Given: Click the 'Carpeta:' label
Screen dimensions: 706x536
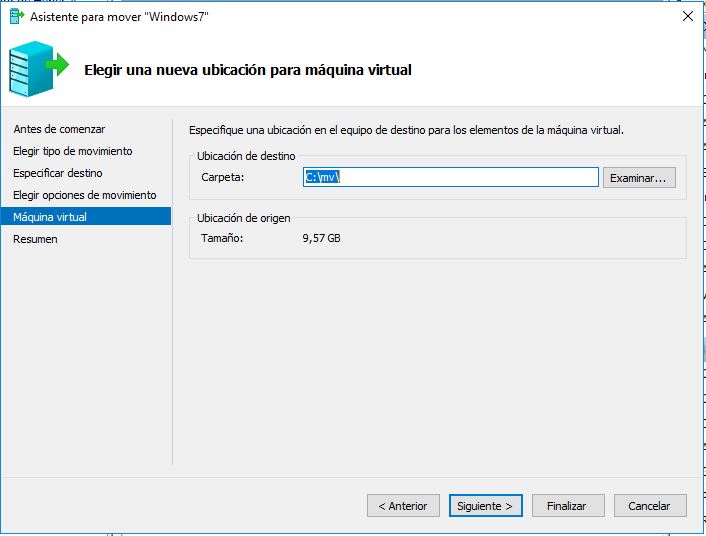Looking at the screenshot, I should 222,177.
